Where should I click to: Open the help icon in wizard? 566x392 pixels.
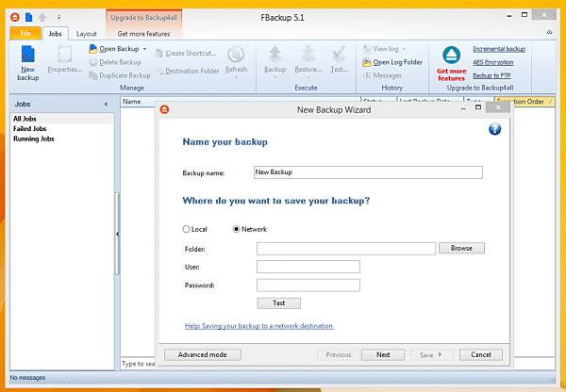494,129
